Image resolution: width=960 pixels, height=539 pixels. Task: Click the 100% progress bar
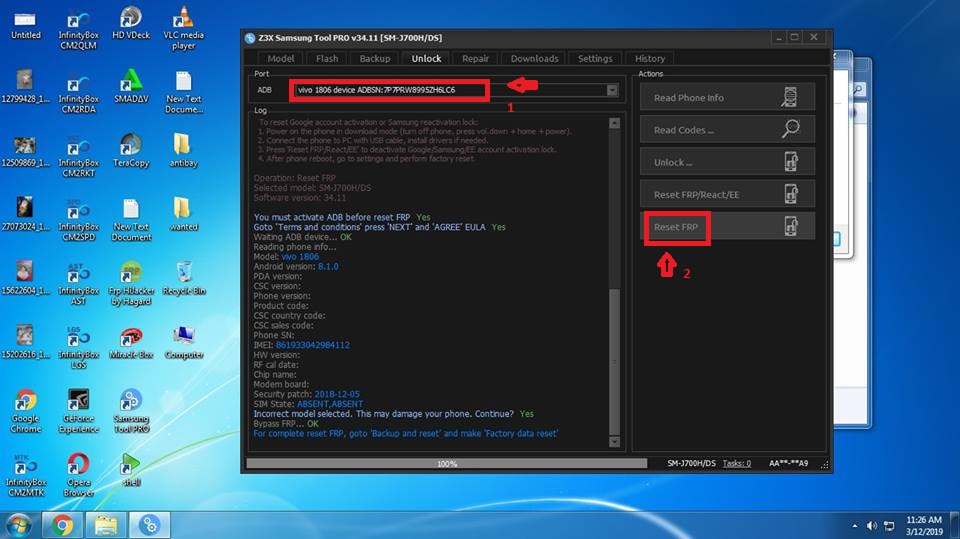click(446, 464)
